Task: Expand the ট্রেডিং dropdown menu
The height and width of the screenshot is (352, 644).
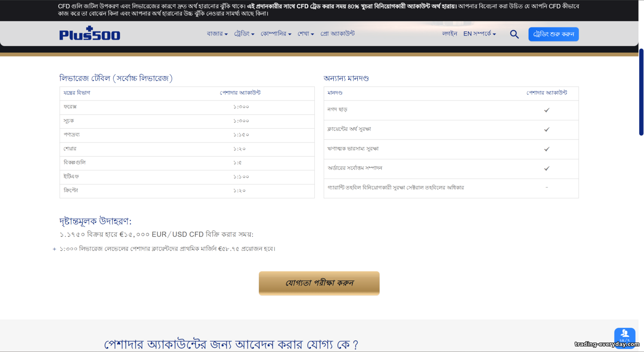Action: coord(244,33)
